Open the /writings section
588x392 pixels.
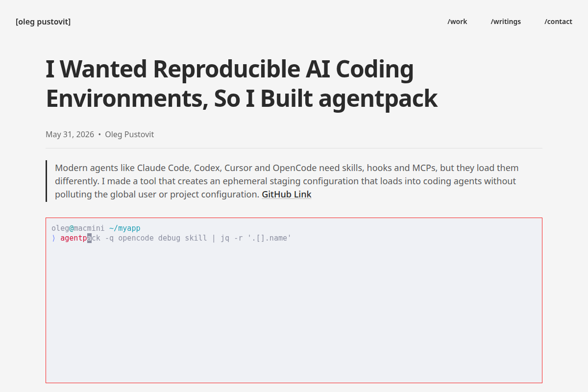point(506,22)
